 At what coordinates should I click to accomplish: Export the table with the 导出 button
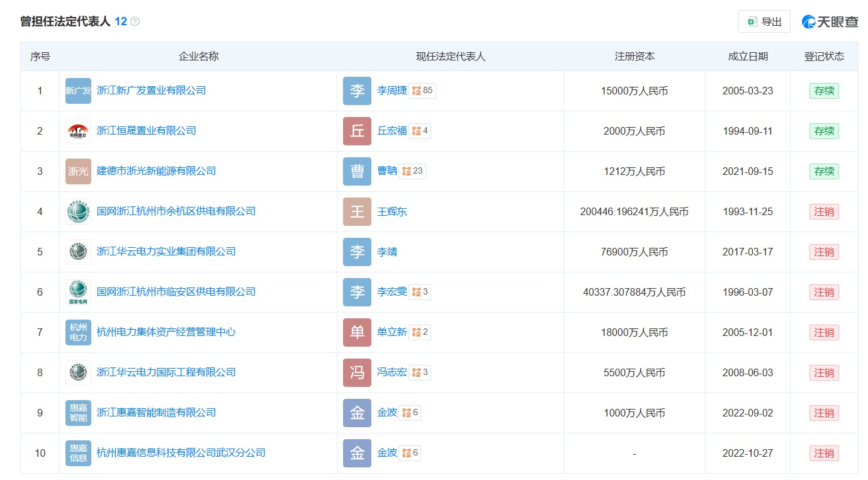[764, 21]
